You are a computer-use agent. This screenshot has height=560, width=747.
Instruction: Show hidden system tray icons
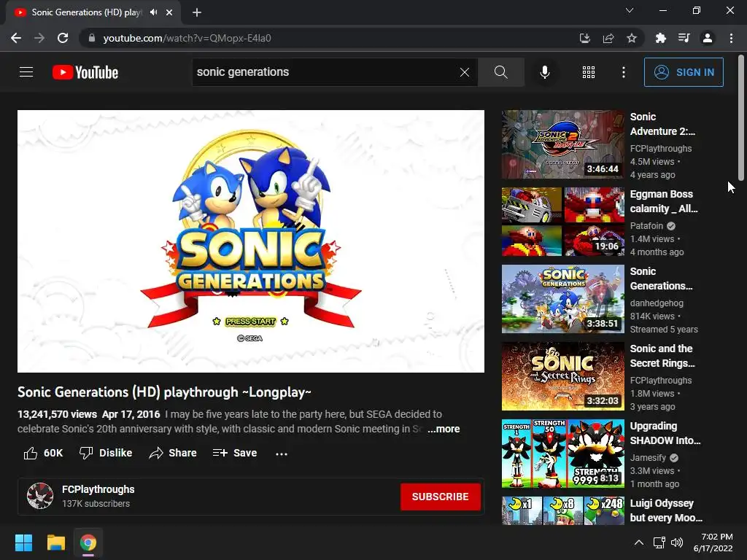(x=639, y=542)
